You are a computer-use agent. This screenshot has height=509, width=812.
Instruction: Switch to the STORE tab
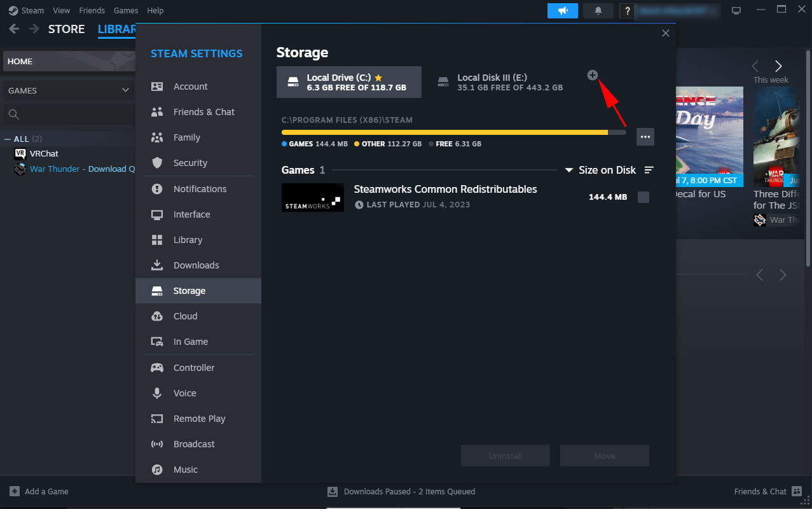coord(66,29)
